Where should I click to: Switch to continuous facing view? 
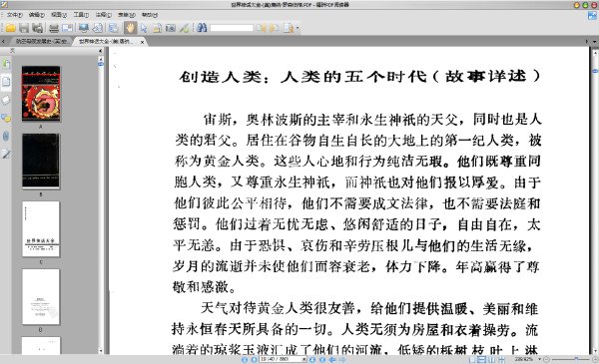[x=501, y=359]
